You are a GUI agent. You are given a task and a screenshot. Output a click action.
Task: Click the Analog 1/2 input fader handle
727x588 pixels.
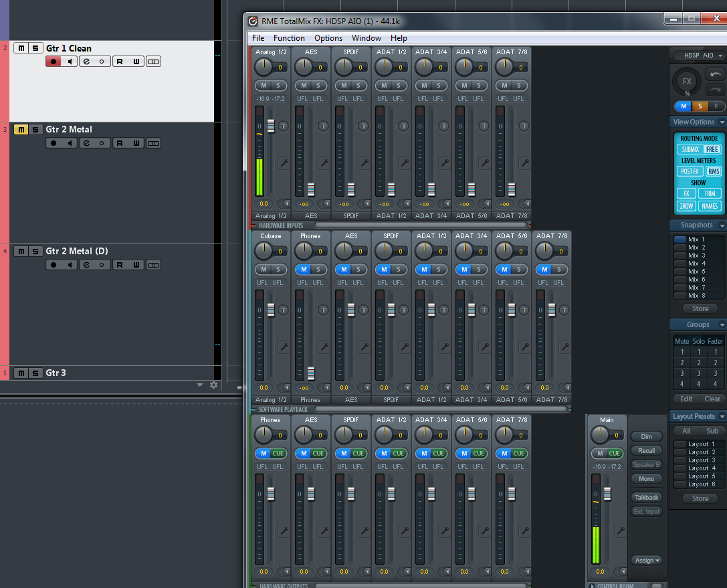tap(271, 126)
